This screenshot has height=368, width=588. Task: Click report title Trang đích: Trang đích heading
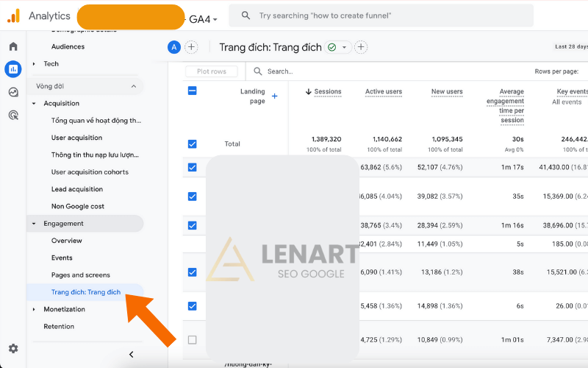[x=270, y=47]
